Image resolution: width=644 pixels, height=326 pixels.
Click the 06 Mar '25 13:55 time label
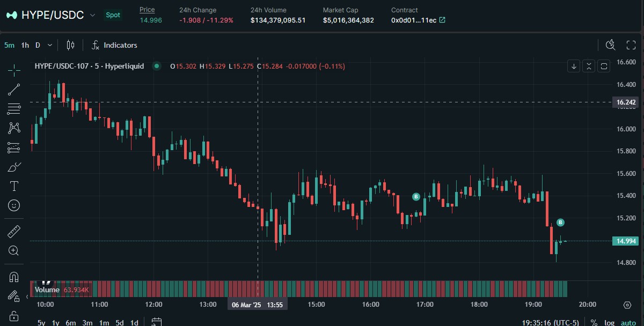coord(258,305)
